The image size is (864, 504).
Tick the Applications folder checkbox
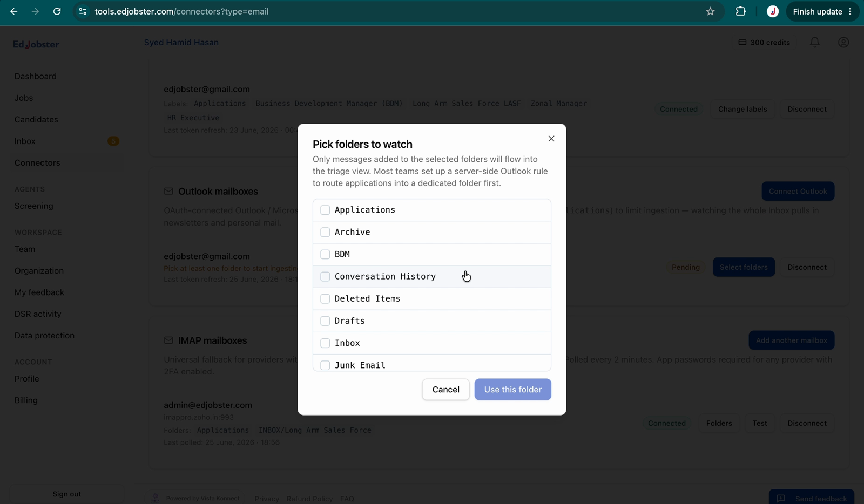325,210
